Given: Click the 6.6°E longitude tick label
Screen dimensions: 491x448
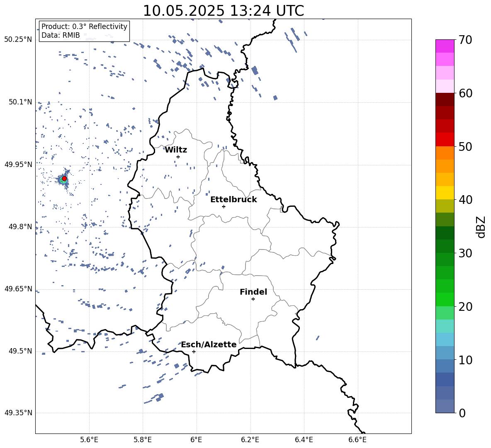Looking at the screenshot, I should (357, 440).
